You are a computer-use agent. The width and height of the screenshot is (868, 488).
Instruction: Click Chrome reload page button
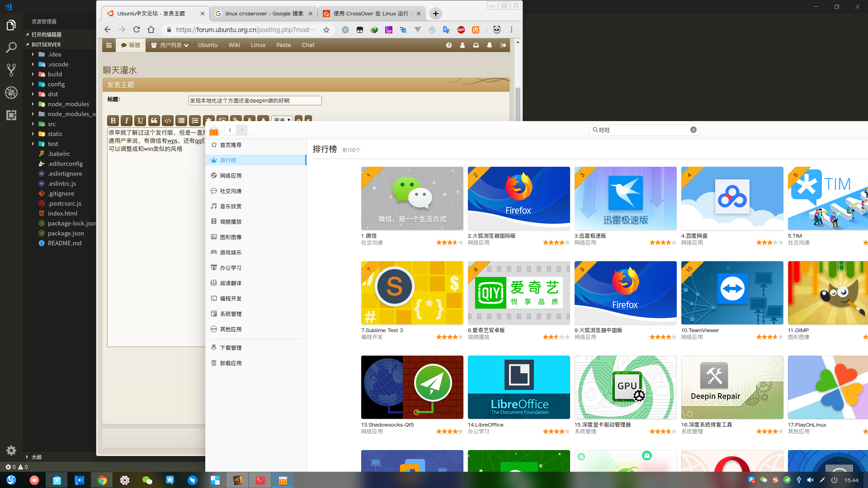pyautogui.click(x=137, y=29)
